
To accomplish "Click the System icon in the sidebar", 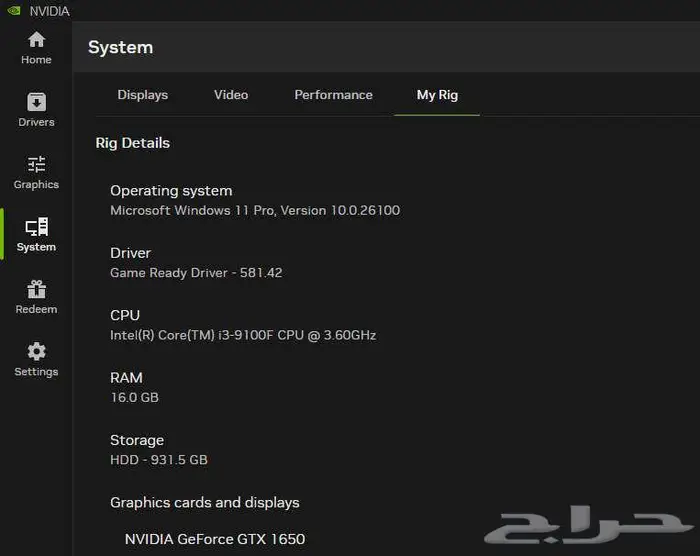I will click(36, 228).
